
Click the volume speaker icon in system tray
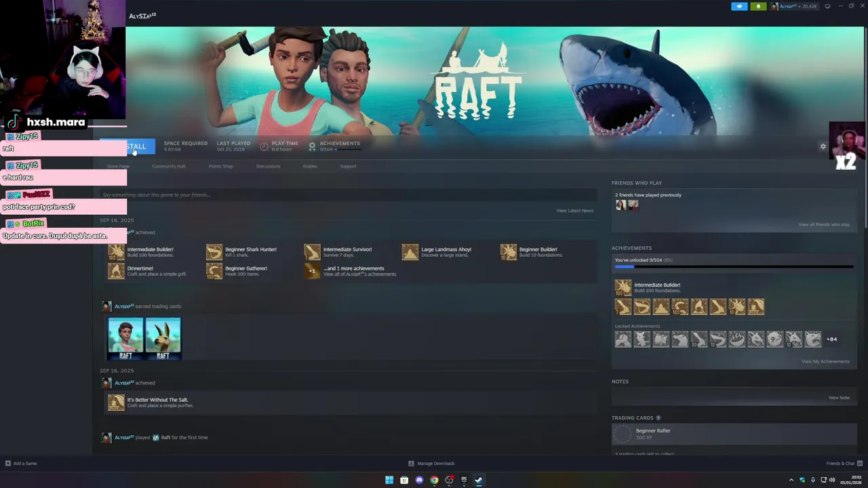(x=832, y=480)
